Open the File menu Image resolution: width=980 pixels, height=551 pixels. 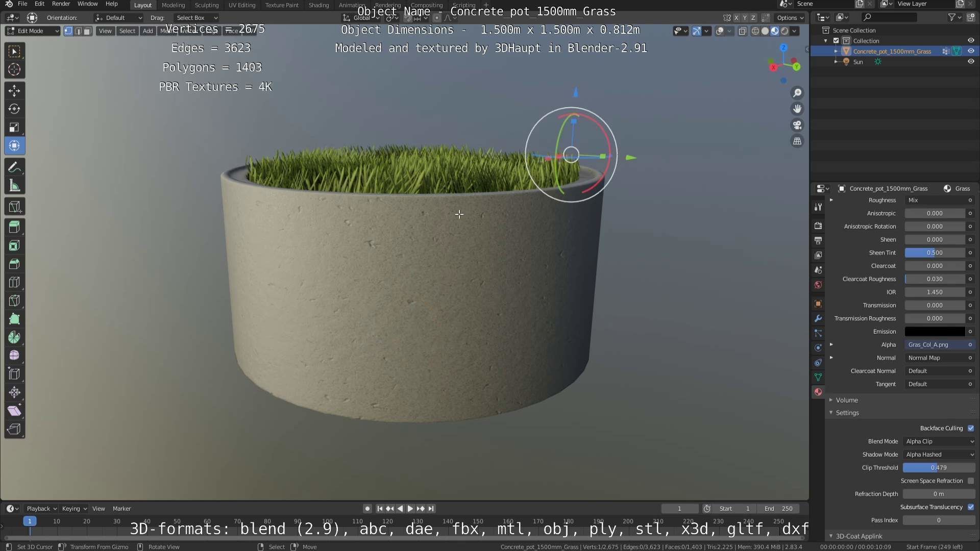coord(22,4)
